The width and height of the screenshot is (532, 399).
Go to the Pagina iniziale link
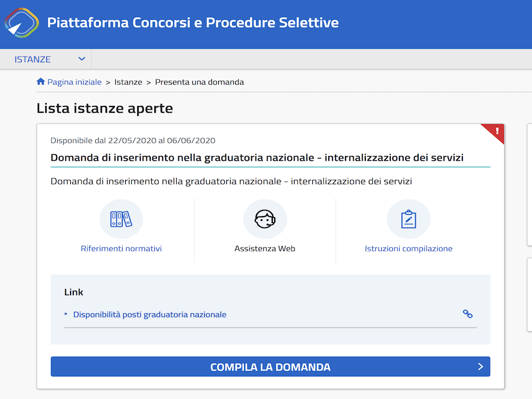coord(74,82)
